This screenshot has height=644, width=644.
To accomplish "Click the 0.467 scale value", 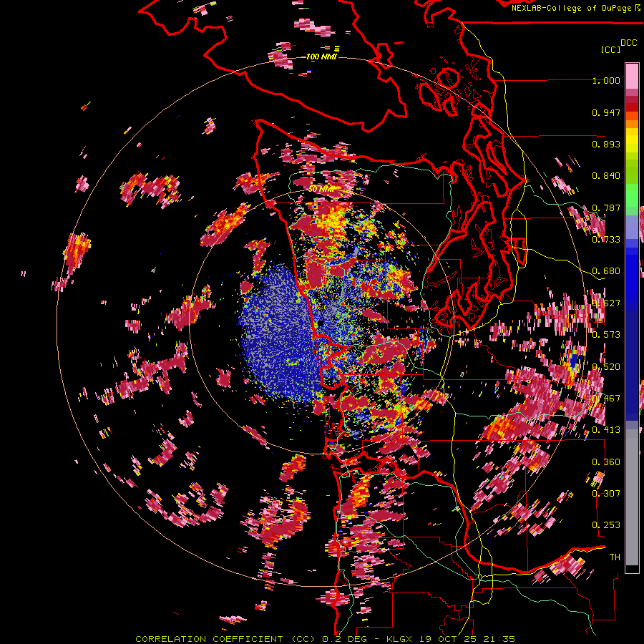I will pos(606,399).
